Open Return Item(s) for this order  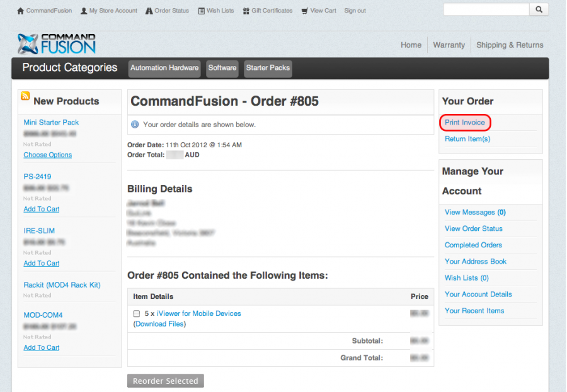467,138
